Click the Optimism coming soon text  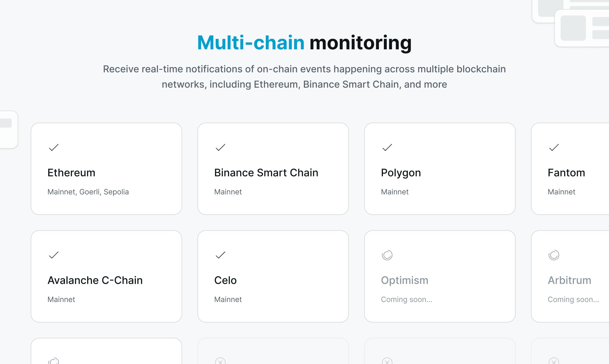tap(406, 300)
